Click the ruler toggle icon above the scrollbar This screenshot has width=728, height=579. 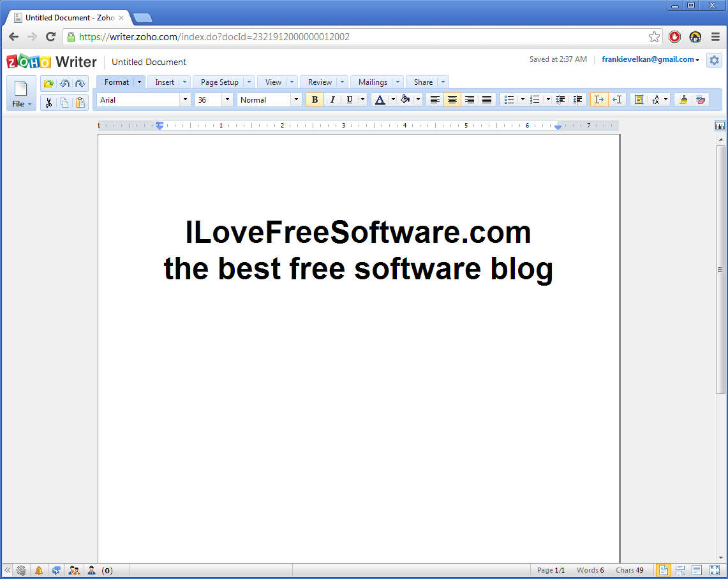click(x=720, y=126)
